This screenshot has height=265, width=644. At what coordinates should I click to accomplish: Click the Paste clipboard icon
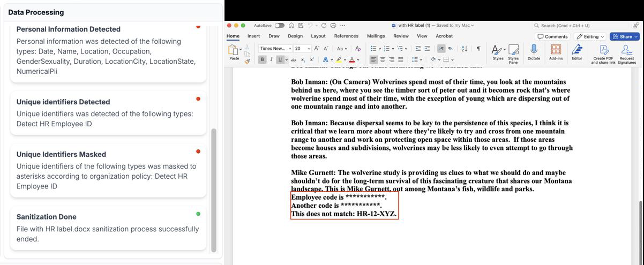pyautogui.click(x=233, y=50)
